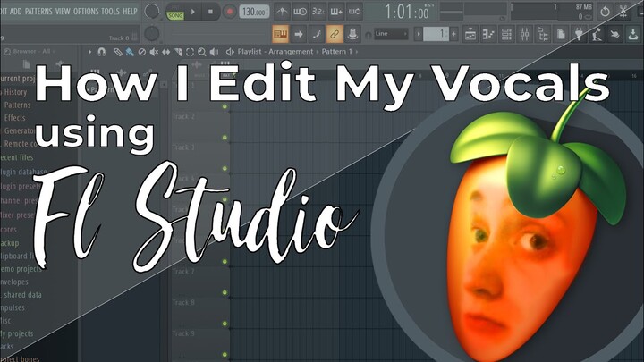This screenshot has width=644, height=362.
Task: Click Arrangement in the playlist breadcrumb
Action: coord(291,52)
